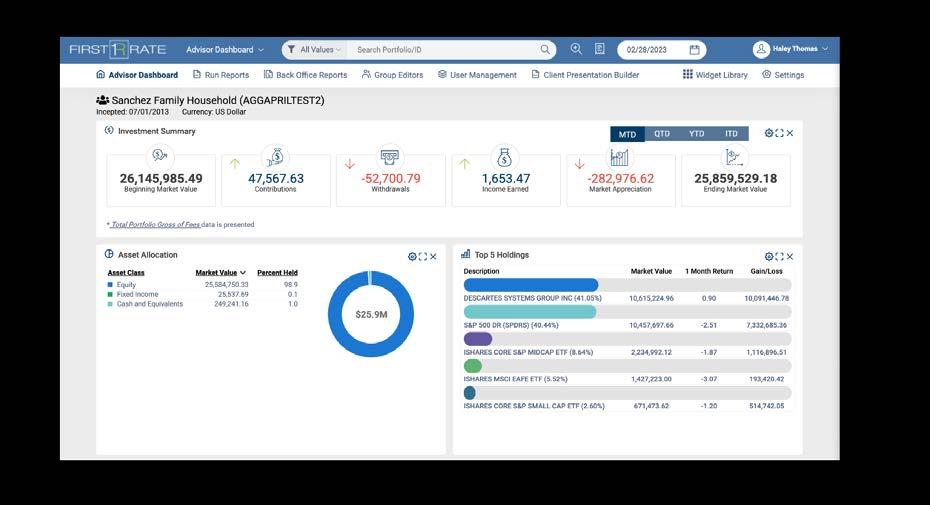
Task: Expand the Investment Summary widget fullscreen
Action: click(779, 133)
